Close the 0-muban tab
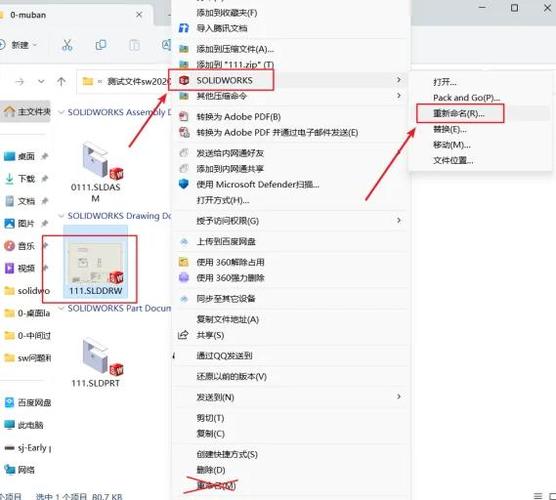 click(139, 15)
